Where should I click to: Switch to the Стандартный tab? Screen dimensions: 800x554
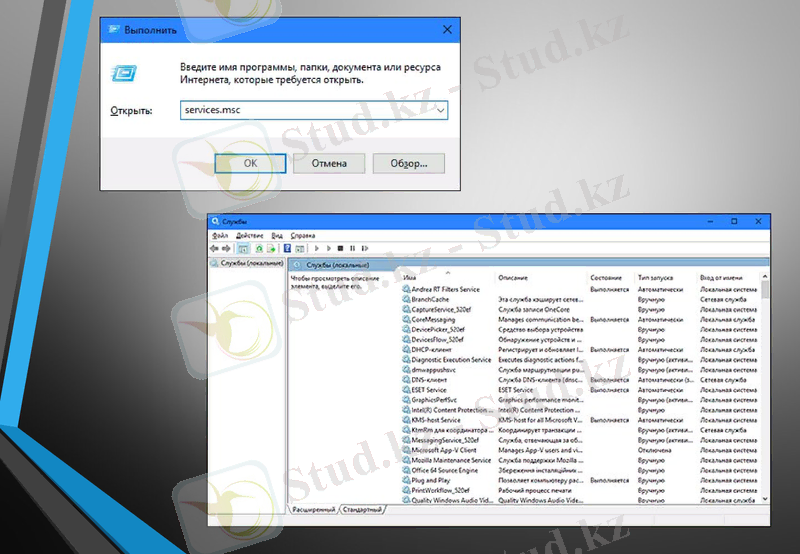tap(363, 509)
